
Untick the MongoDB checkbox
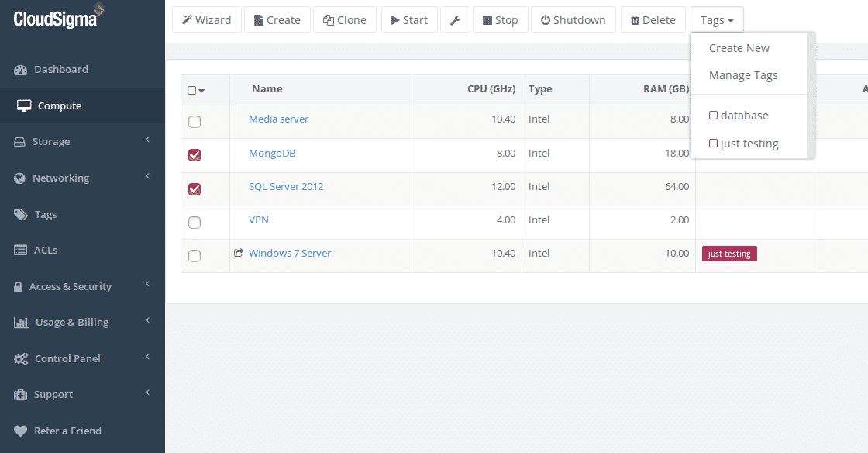[195, 155]
